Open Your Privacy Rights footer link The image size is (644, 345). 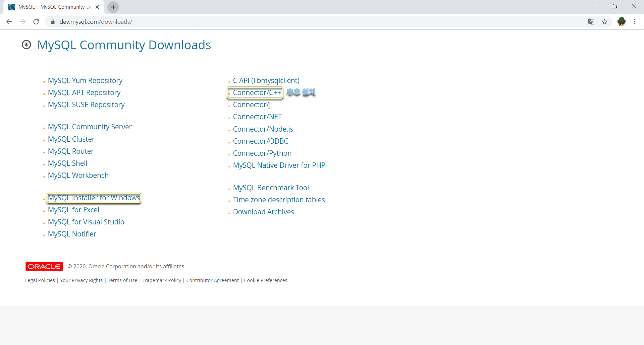point(81,280)
